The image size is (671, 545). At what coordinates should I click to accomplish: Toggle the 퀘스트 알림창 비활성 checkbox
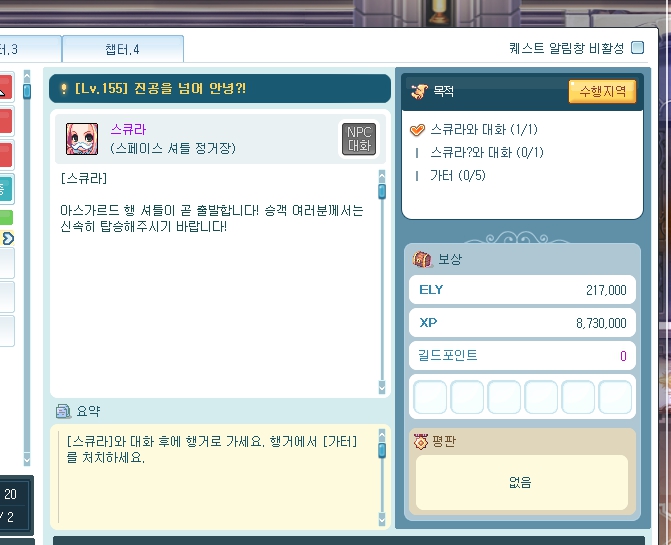coord(637,47)
